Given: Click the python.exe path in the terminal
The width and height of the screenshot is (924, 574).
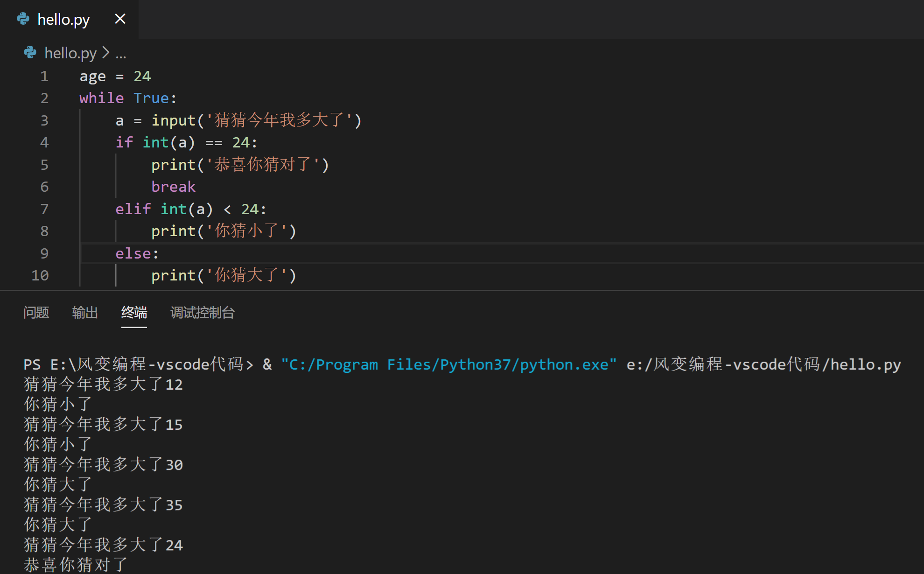Looking at the screenshot, I should point(448,364).
